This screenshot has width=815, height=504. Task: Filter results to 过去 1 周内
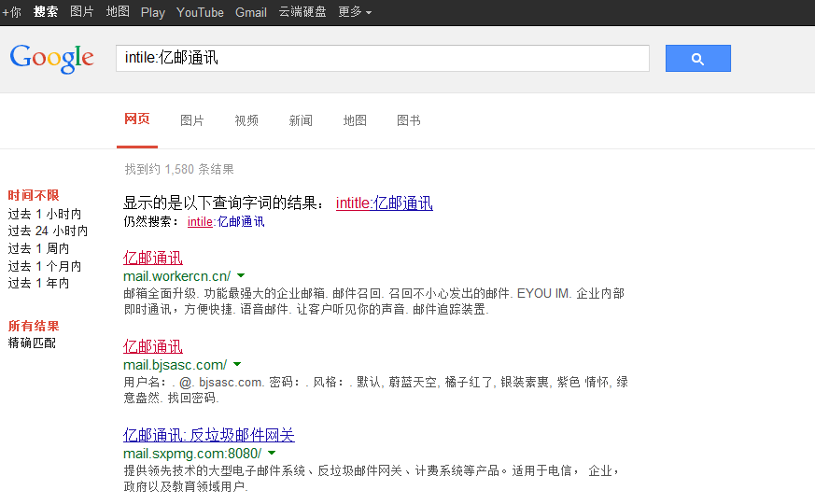(x=38, y=248)
